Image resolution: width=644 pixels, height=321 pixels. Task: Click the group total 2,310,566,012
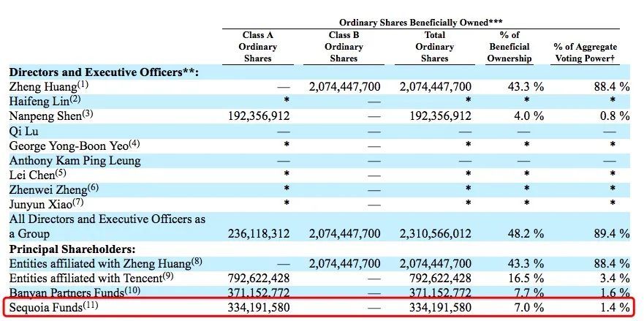[436, 234]
